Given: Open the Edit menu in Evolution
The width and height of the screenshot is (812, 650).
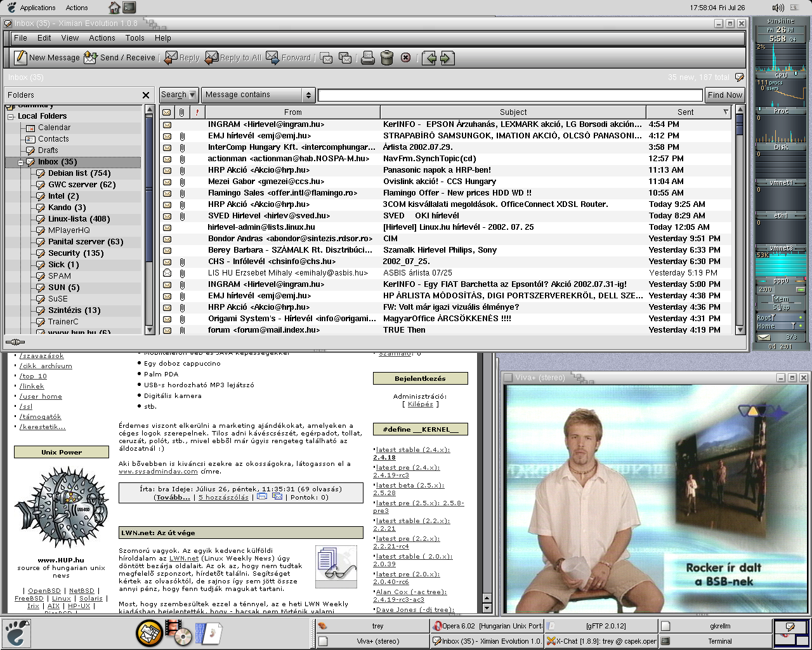Looking at the screenshot, I should 44,38.
